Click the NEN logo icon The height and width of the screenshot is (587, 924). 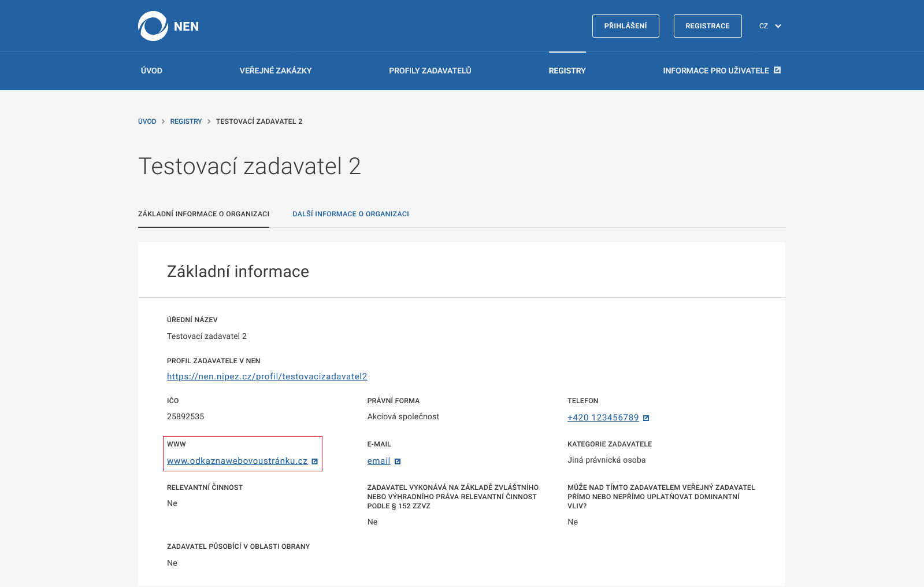pos(153,26)
